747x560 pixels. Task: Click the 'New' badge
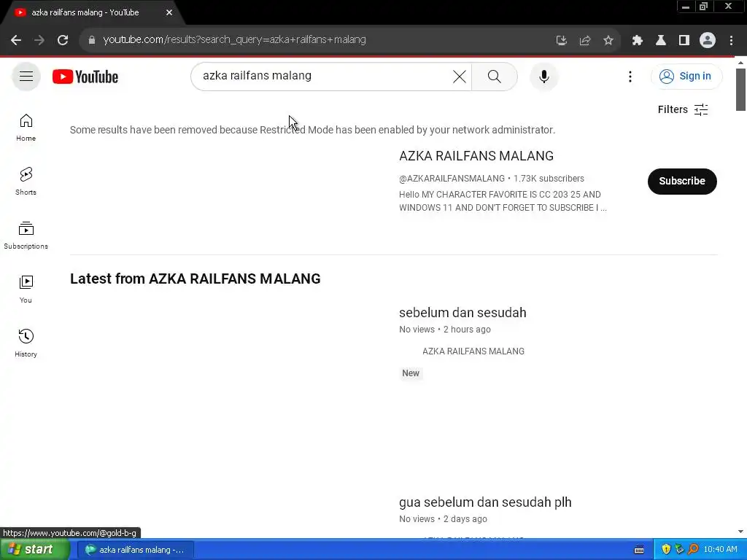pos(411,373)
